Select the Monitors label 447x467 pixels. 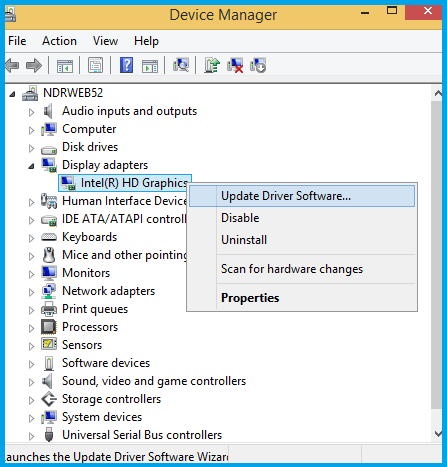coord(86,273)
